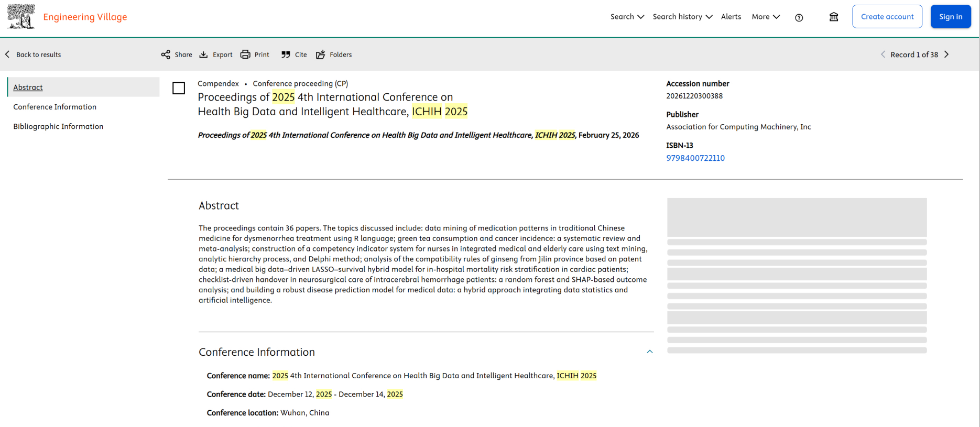Go to next record arrow

coord(946,54)
